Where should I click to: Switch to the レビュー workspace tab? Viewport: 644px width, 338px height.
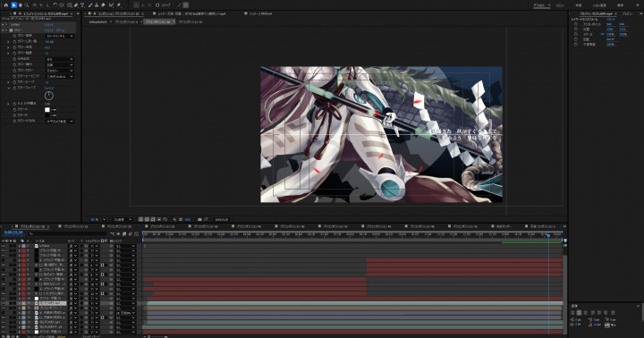(x=560, y=5)
